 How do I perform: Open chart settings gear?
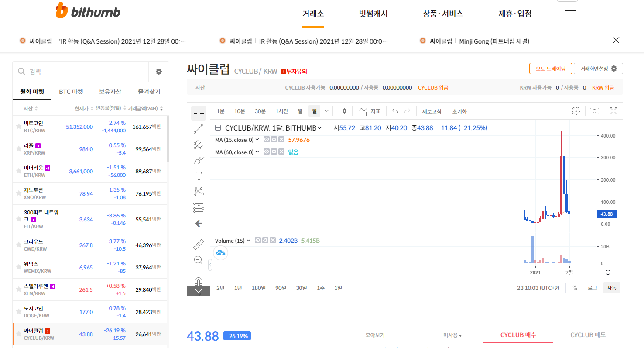pos(575,111)
